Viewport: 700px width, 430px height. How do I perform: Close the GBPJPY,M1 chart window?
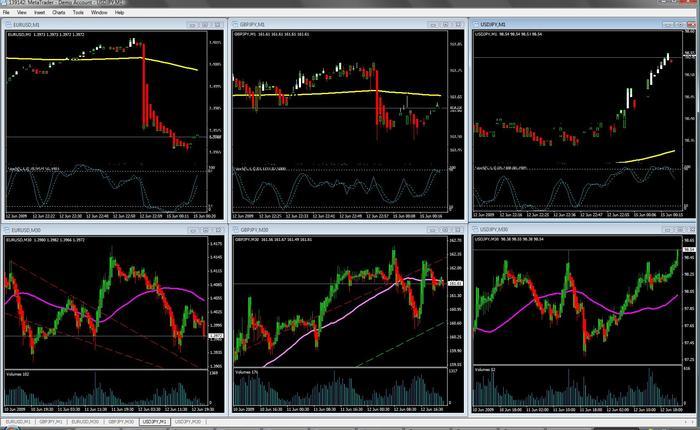pyautogui.click(x=458, y=25)
